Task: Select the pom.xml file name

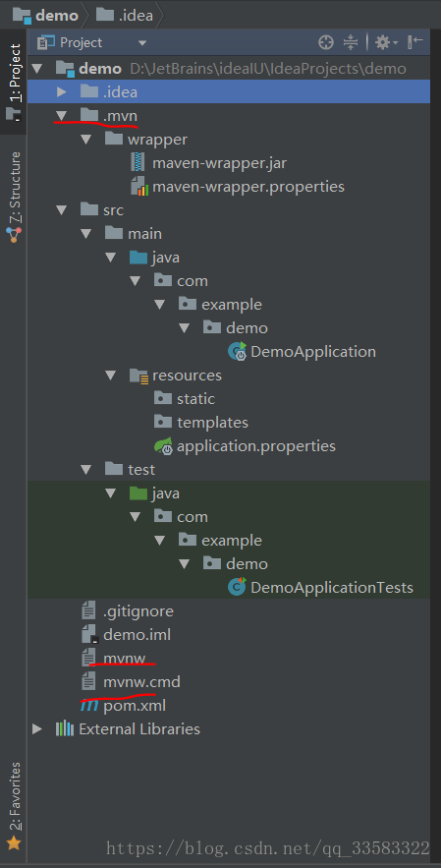Action: [x=135, y=706]
